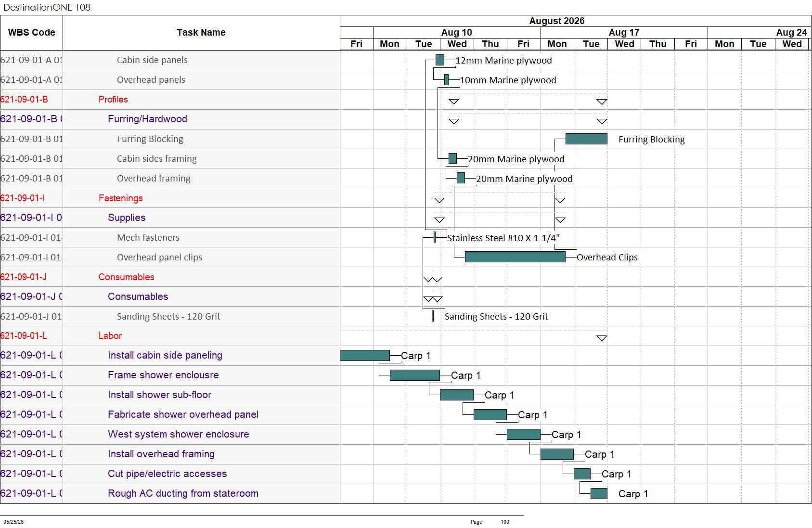Click the Rough AC ducting Gantt bar

tap(599, 493)
